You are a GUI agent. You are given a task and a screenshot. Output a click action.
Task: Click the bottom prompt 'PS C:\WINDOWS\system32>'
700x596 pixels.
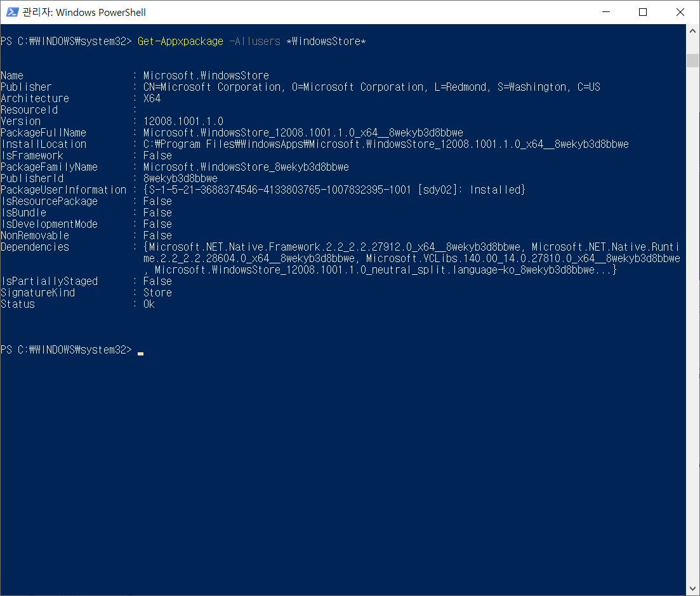67,350
